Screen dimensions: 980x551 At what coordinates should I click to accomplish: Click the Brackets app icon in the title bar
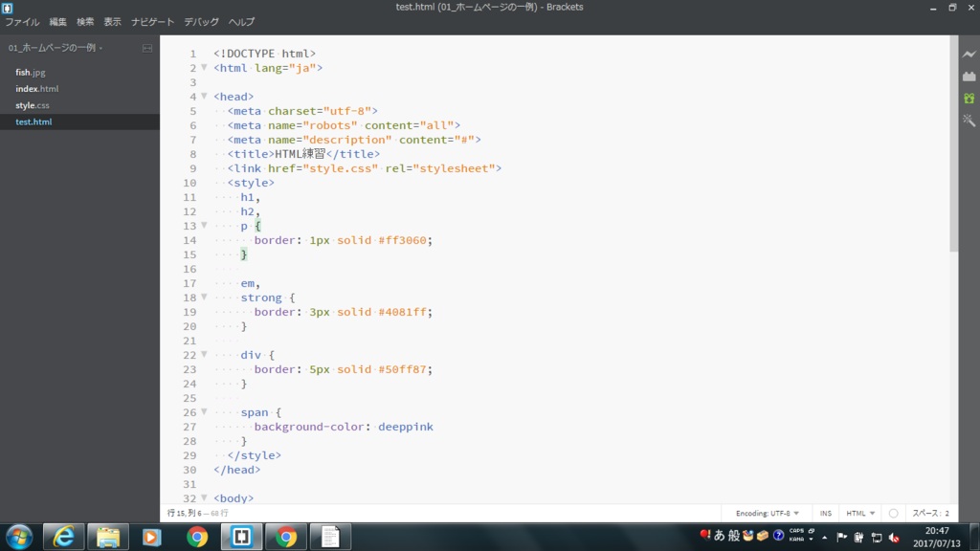coord(7,8)
